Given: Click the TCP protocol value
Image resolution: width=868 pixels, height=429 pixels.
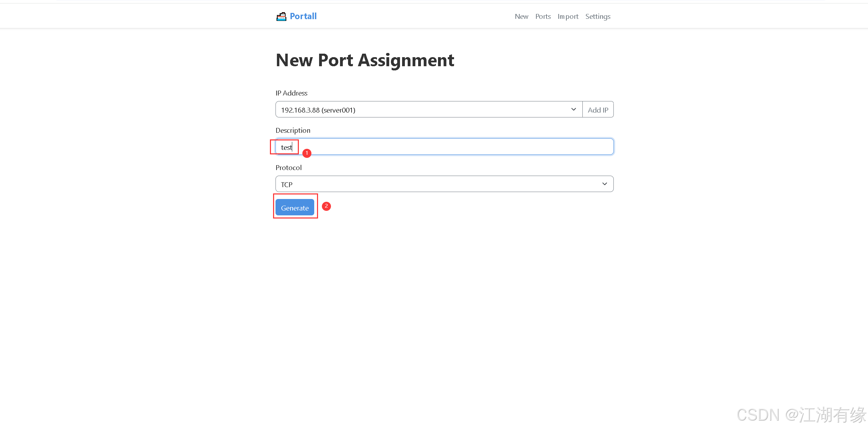Looking at the screenshot, I should pyautogui.click(x=286, y=184).
